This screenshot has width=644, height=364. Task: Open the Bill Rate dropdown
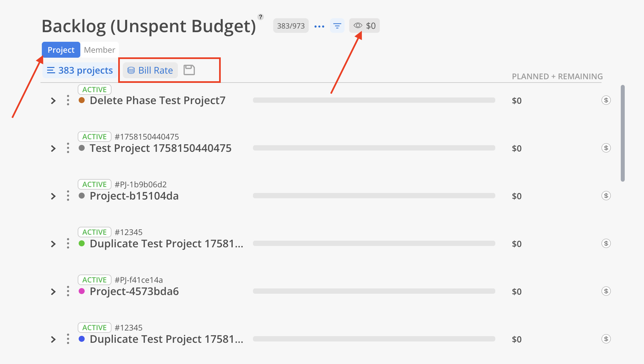point(150,70)
